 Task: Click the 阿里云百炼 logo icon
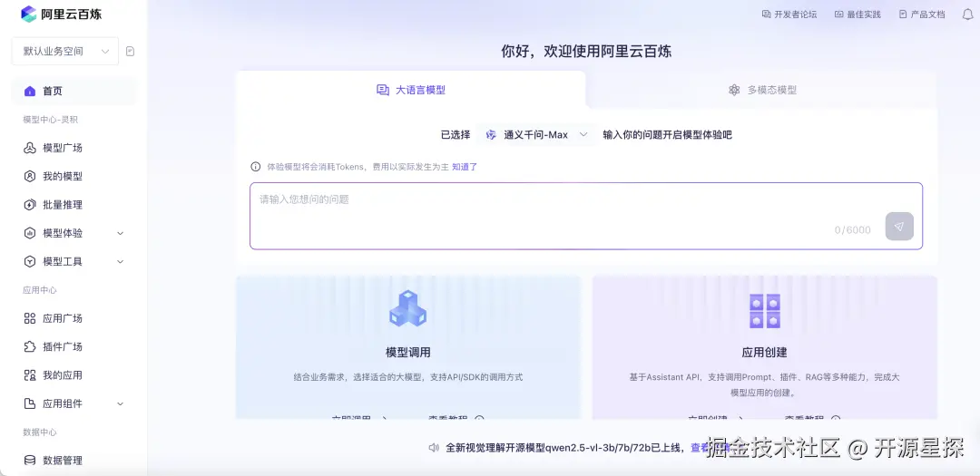29,14
